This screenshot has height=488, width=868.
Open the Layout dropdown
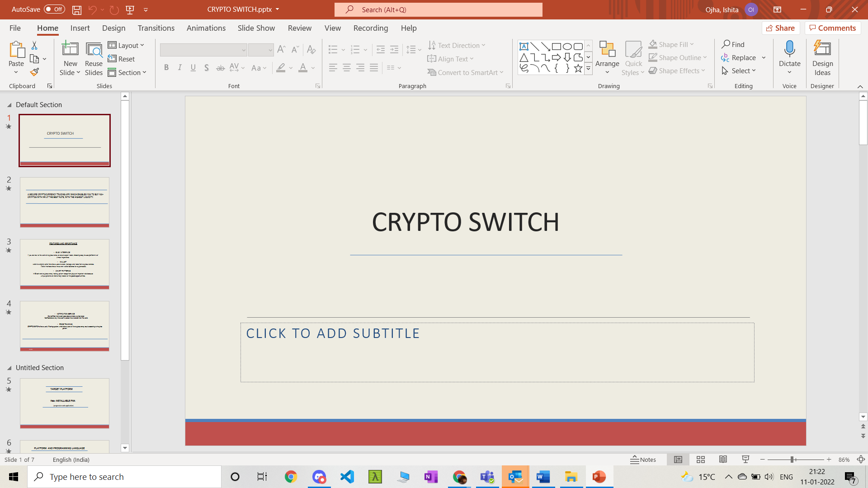[126, 45]
